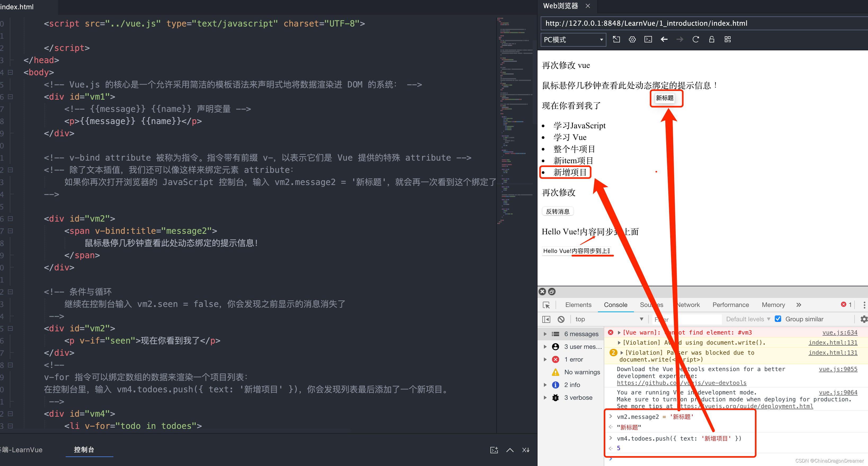Switch to the Console tab
Viewport: 868px width, 466px height.
coord(616,305)
